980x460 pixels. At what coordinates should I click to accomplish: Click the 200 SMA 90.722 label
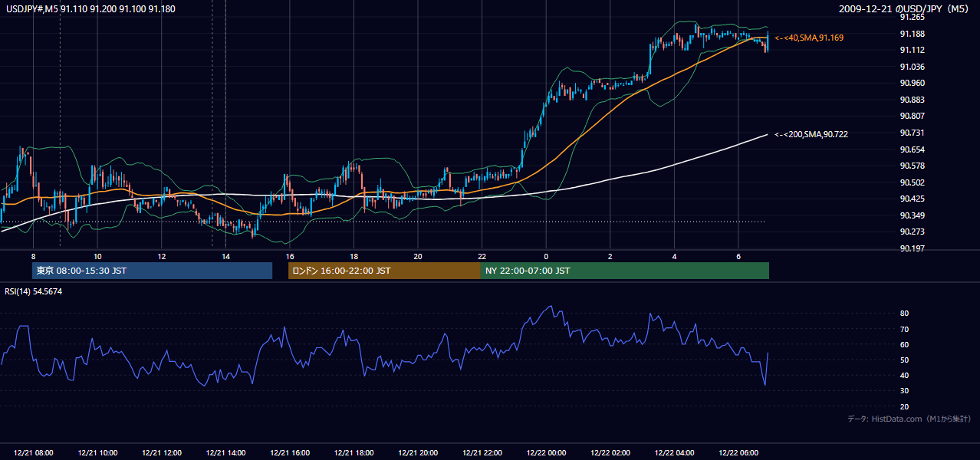click(811, 134)
